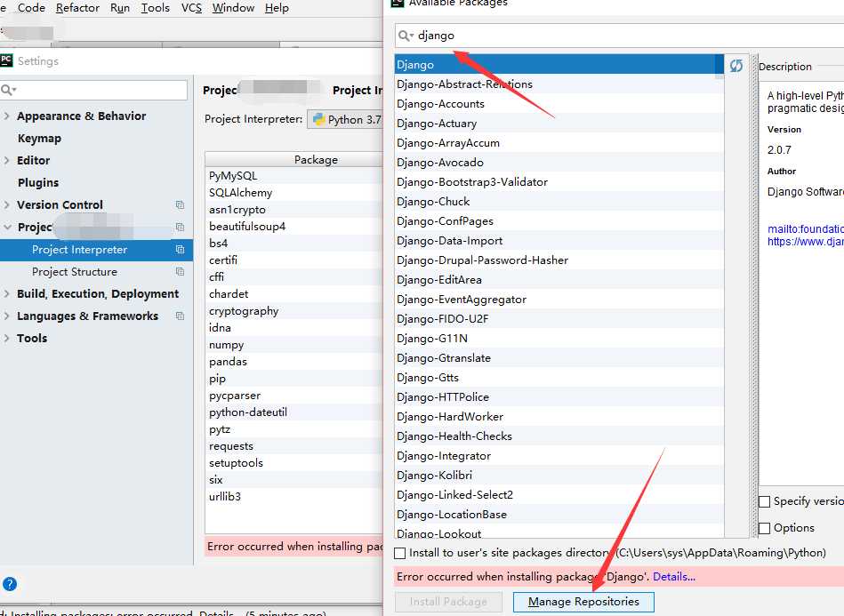Expand the Appearance & Behavior settings node

tap(6, 116)
